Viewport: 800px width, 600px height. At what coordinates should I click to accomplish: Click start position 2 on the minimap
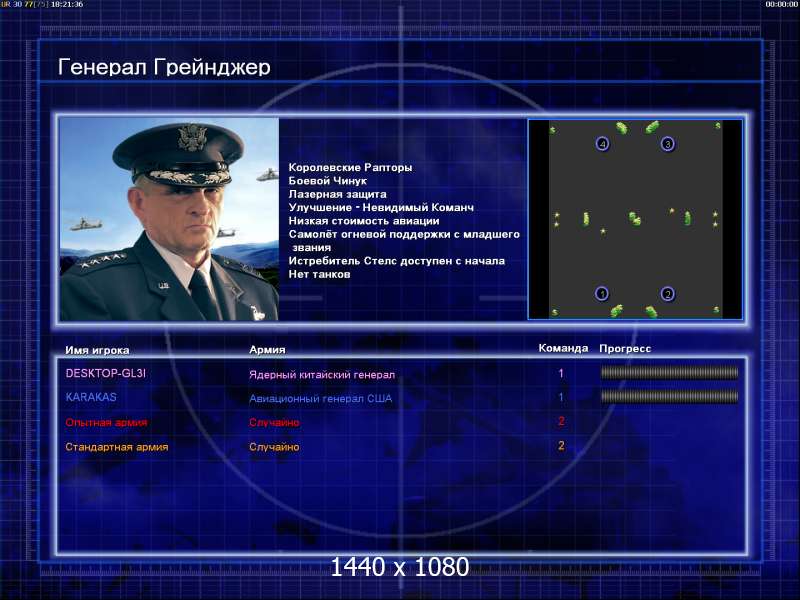click(x=667, y=293)
